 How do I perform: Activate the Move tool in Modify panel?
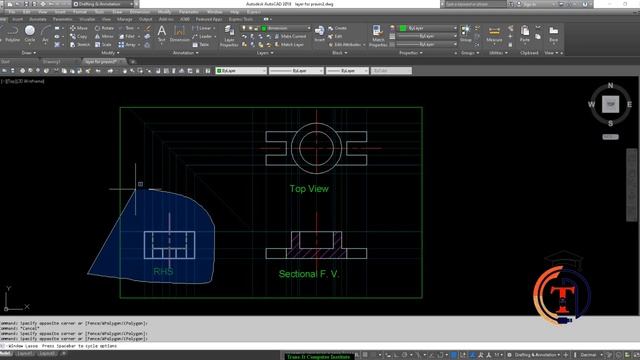79,28
